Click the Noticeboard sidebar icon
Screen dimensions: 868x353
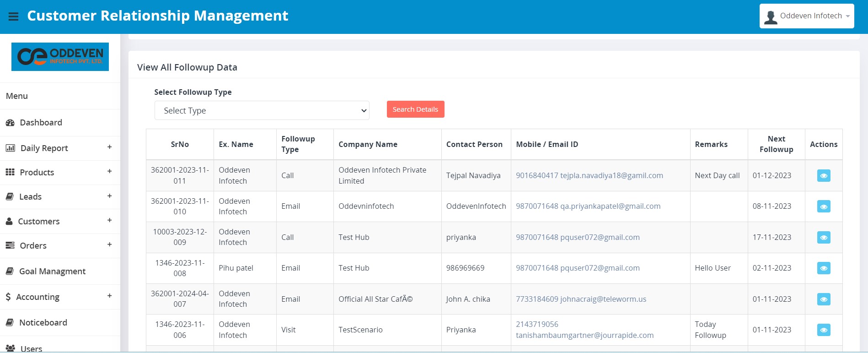10,322
